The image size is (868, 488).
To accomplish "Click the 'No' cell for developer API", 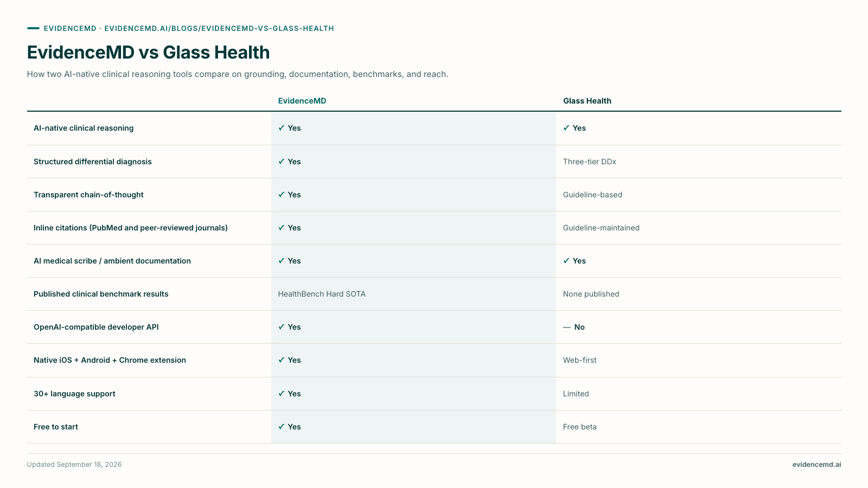I will 574,327.
